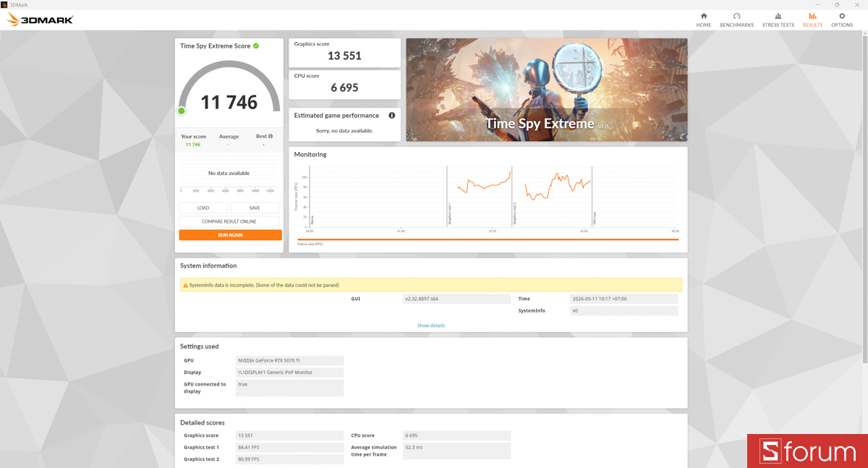Viewport: 868px width, 468px height.
Task: Click the GUI version v2.32.8897 s64
Action: pyautogui.click(x=457, y=299)
